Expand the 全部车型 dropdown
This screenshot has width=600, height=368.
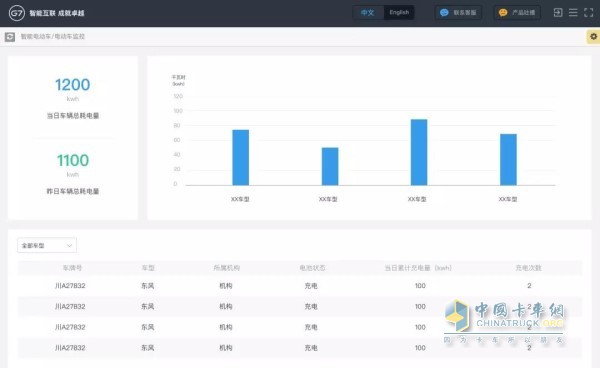tap(47, 246)
